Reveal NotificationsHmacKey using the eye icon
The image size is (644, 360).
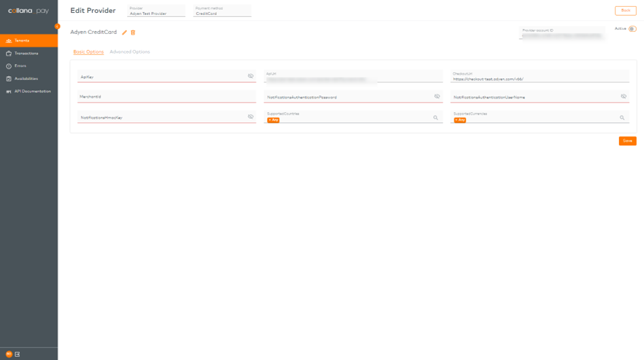point(251,117)
